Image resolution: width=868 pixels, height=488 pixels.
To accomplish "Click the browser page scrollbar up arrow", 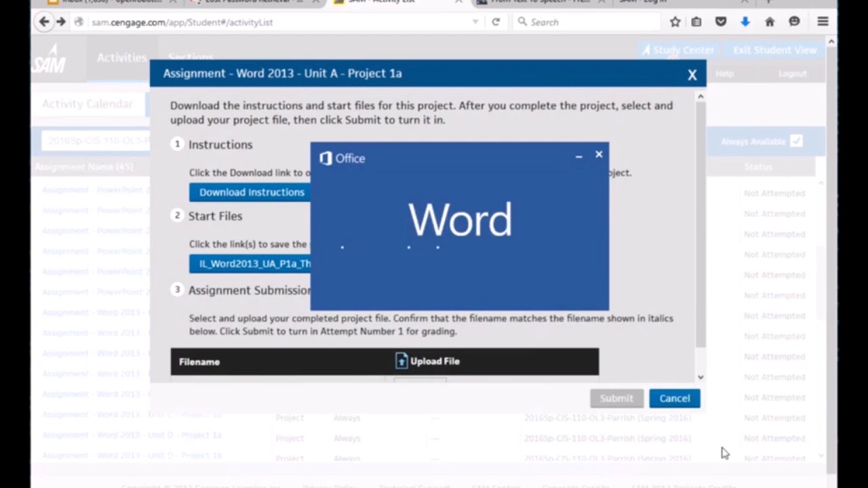I will [831, 41].
